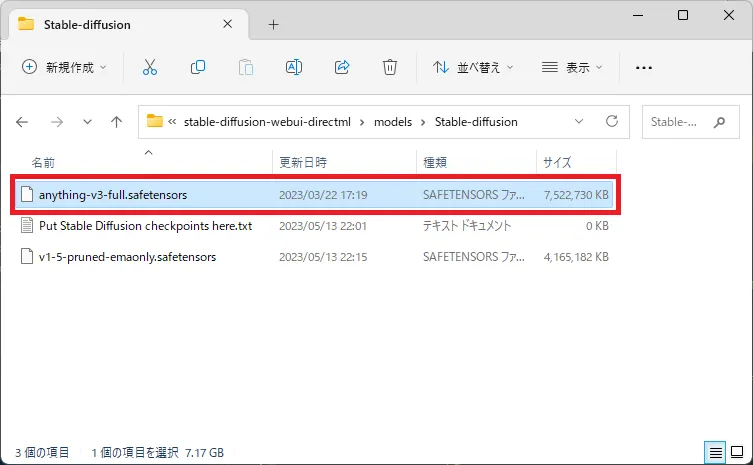Show recent locations dropdown chevron
The height and width of the screenshot is (465, 753).
87,122
